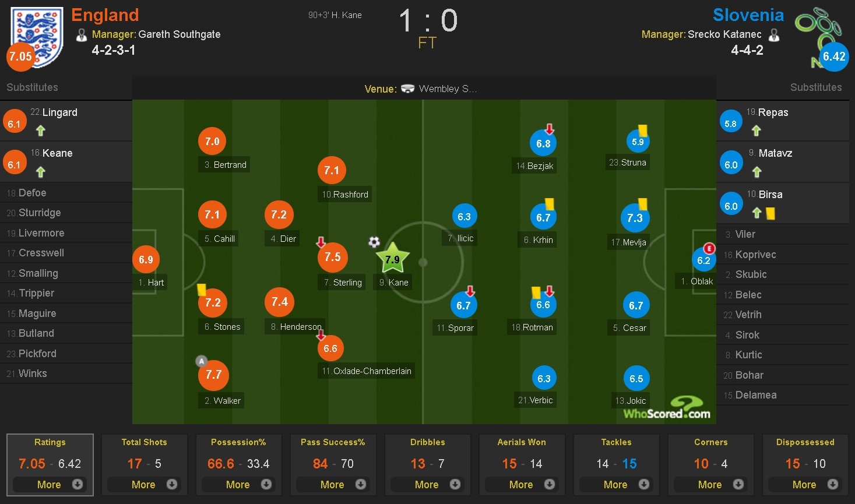Click the goal ball icon beside Kane
The image size is (855, 504).
pos(374,242)
